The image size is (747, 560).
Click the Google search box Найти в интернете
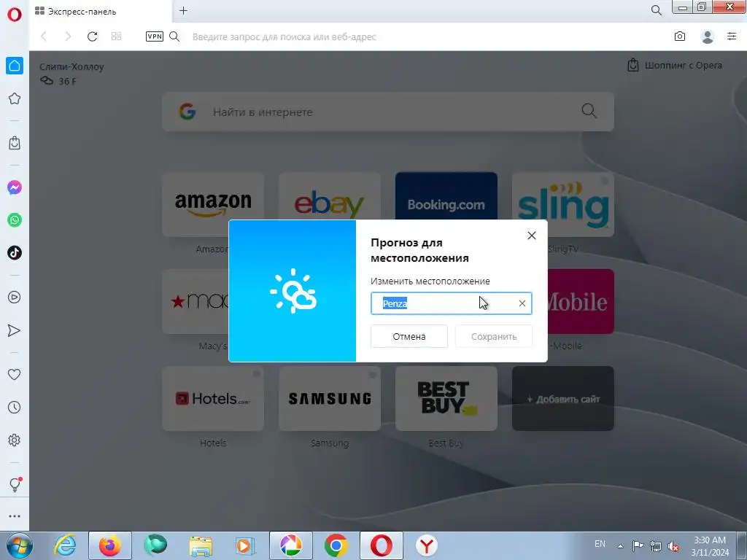pyautogui.click(x=388, y=112)
